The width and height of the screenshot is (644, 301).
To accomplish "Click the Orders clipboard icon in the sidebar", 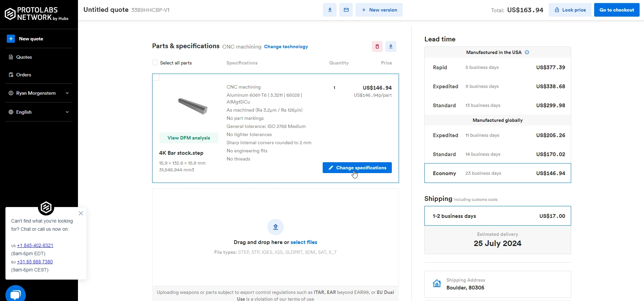I will tap(11, 75).
